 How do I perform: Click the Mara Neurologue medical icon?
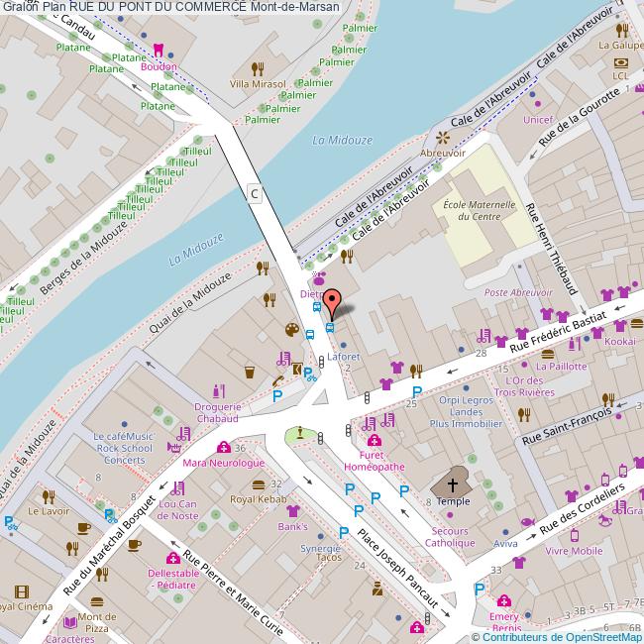tap(224, 448)
